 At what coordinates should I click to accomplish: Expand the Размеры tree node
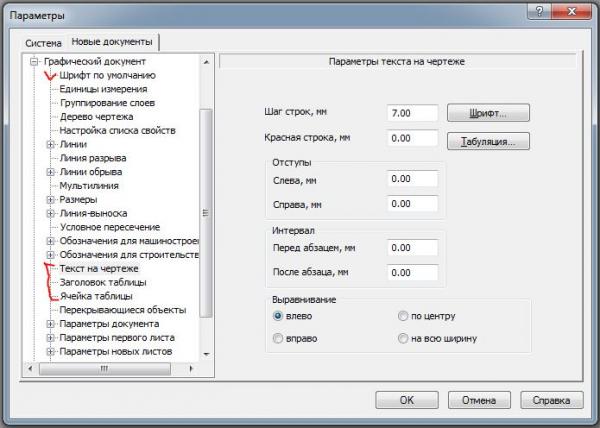pos(50,199)
